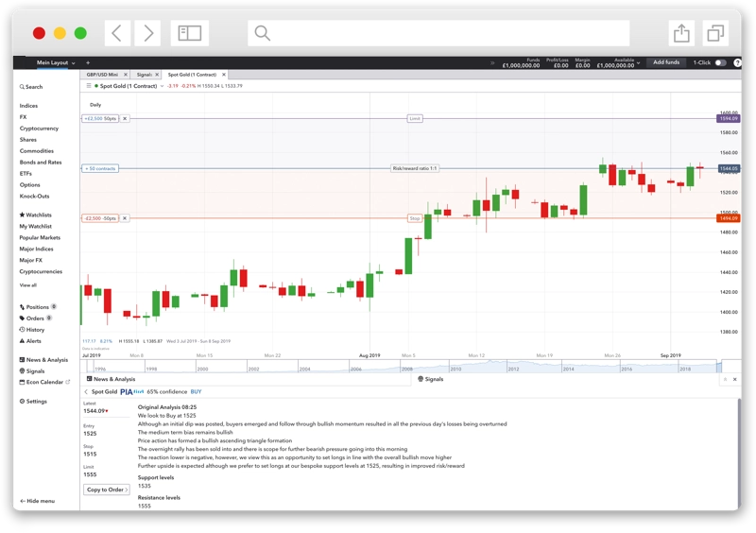The image size is (756, 533).
Task: Toggle the browser sidebar panel icon
Action: click(190, 33)
